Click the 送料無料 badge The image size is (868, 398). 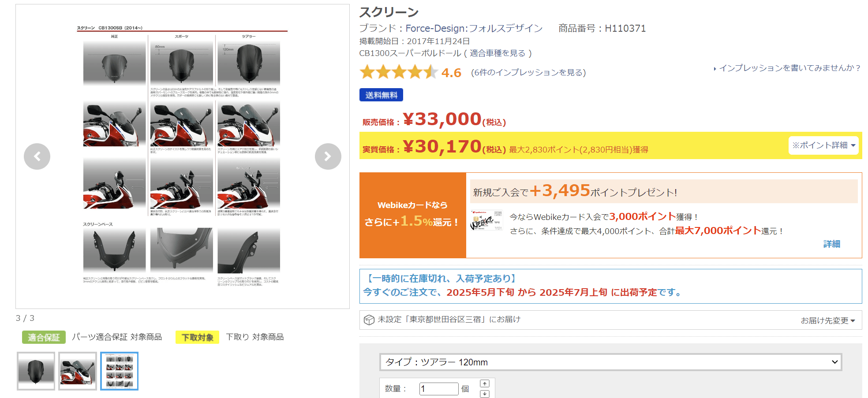point(381,95)
